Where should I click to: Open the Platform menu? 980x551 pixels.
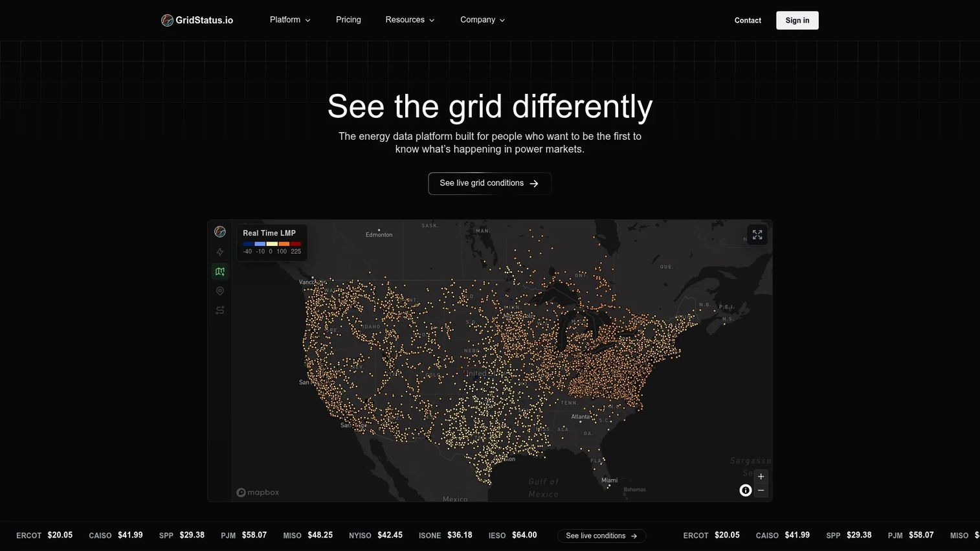(x=290, y=20)
